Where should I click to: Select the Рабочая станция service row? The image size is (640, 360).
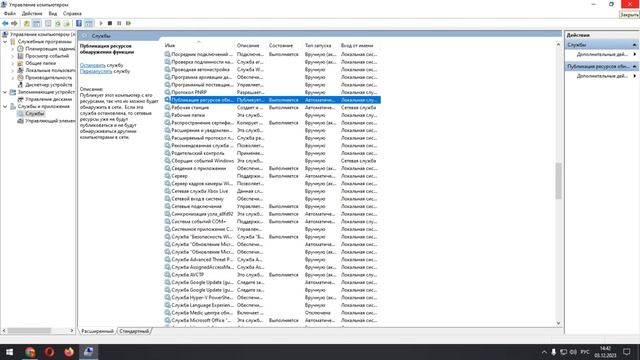coord(272,107)
